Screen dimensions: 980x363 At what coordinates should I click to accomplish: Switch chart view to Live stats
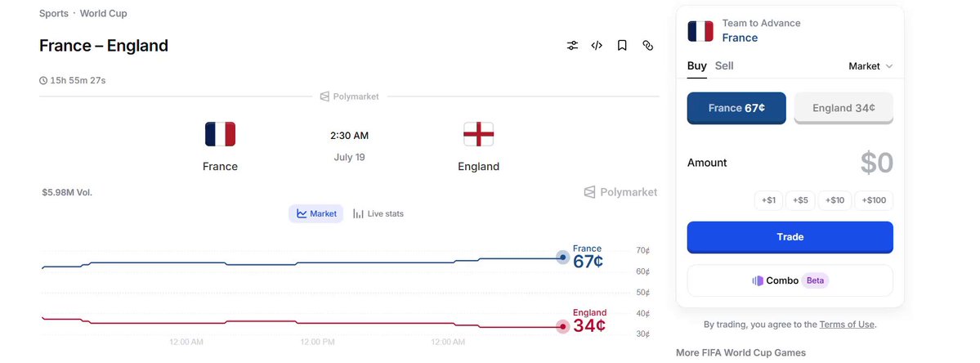click(x=378, y=213)
